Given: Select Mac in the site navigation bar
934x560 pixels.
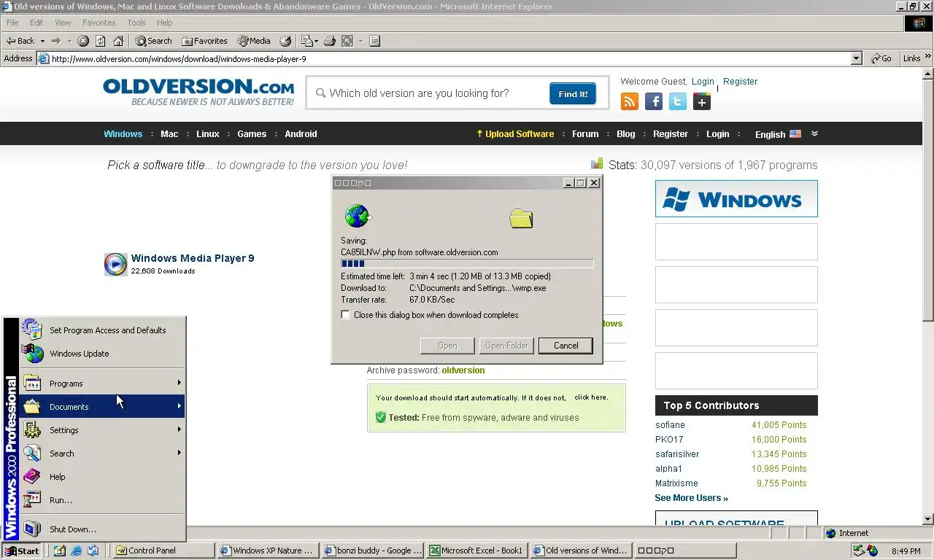Looking at the screenshot, I should click(169, 133).
